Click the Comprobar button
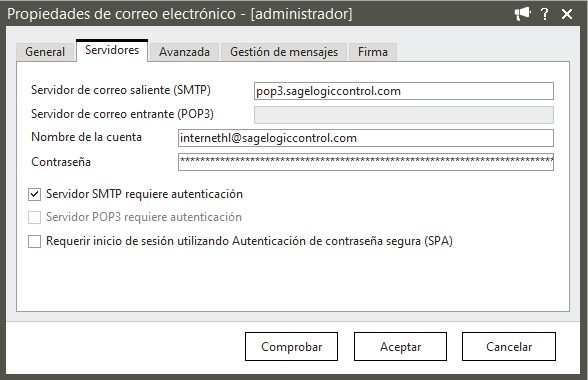 click(291, 347)
